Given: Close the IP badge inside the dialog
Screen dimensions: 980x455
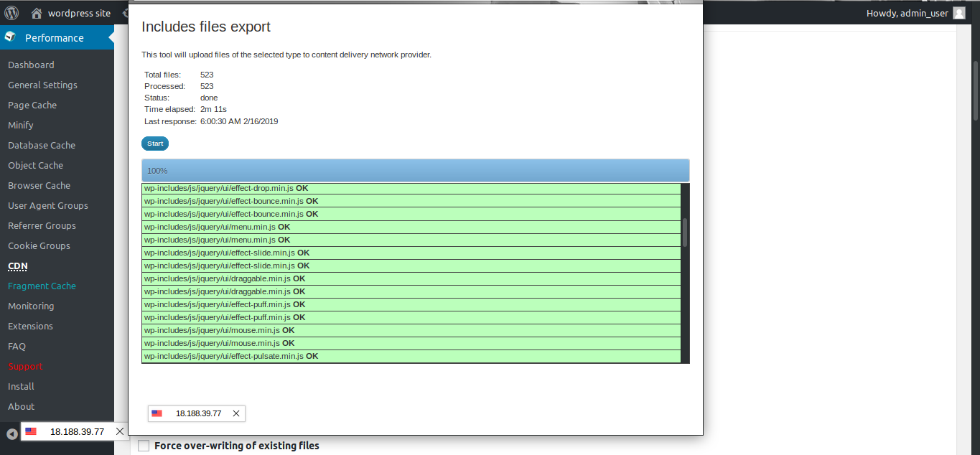Looking at the screenshot, I should pyautogui.click(x=236, y=413).
